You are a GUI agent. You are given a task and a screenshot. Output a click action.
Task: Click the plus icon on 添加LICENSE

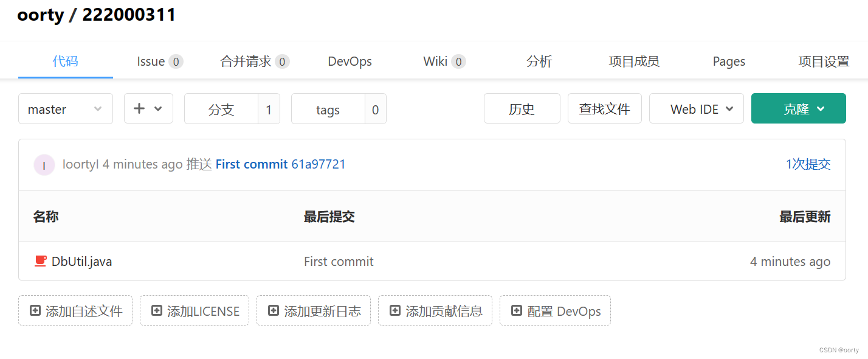pos(157,310)
